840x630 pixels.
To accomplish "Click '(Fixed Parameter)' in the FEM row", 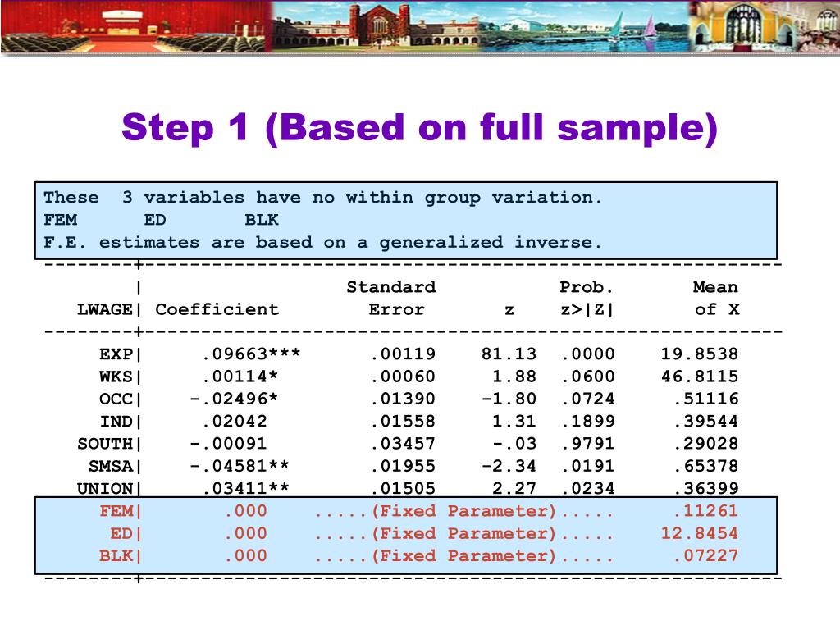I will tap(464, 511).
